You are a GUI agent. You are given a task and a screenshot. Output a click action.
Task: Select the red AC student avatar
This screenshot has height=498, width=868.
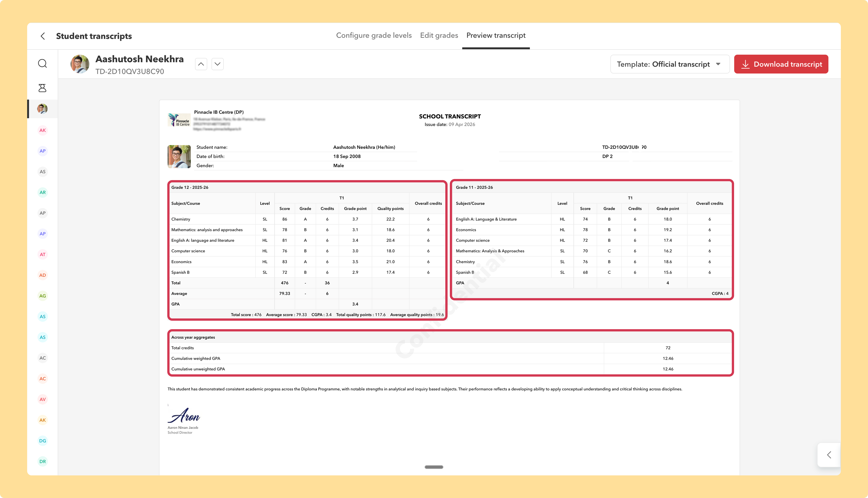[42, 379]
